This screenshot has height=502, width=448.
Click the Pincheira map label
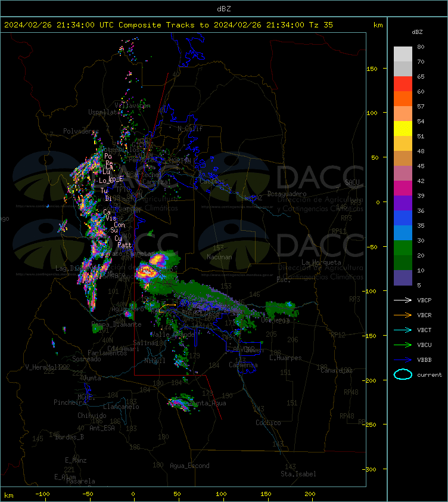pyautogui.click(x=70, y=402)
